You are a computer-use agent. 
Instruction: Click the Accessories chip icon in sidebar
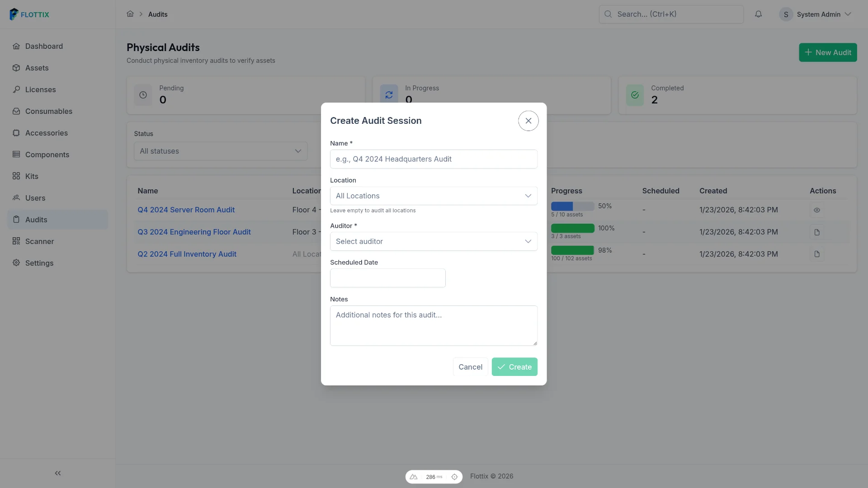pos(16,133)
